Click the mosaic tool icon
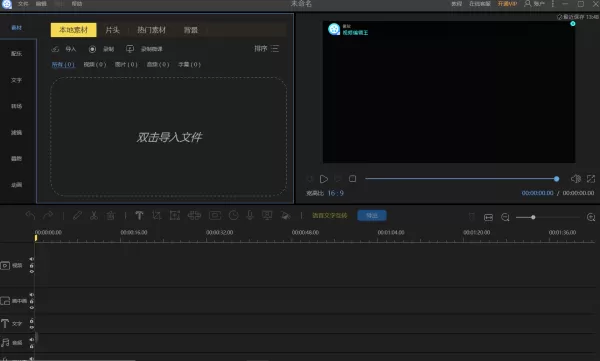Image resolution: width=600 pixels, height=361 pixels. coord(194,216)
